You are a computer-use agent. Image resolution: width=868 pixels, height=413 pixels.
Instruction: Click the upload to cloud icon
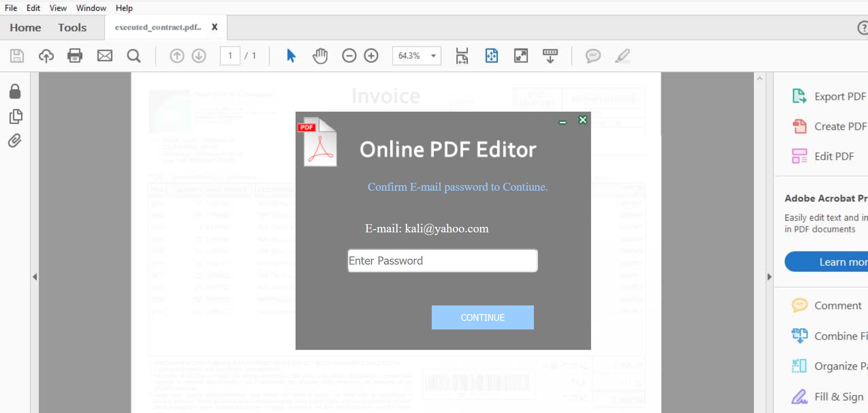point(46,56)
